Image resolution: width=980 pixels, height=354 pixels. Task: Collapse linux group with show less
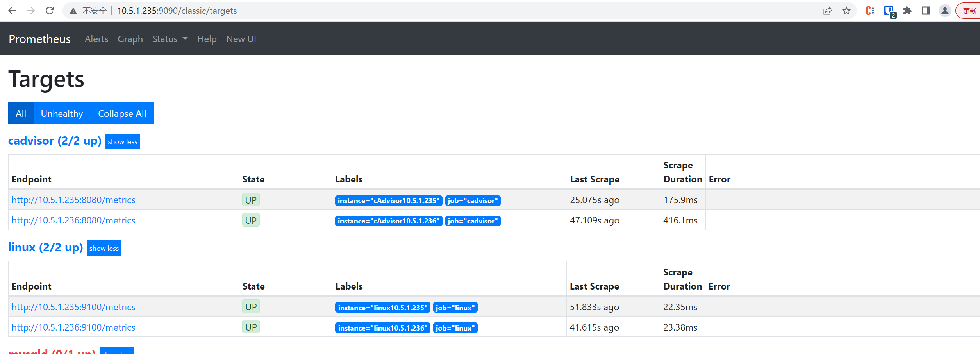tap(104, 249)
